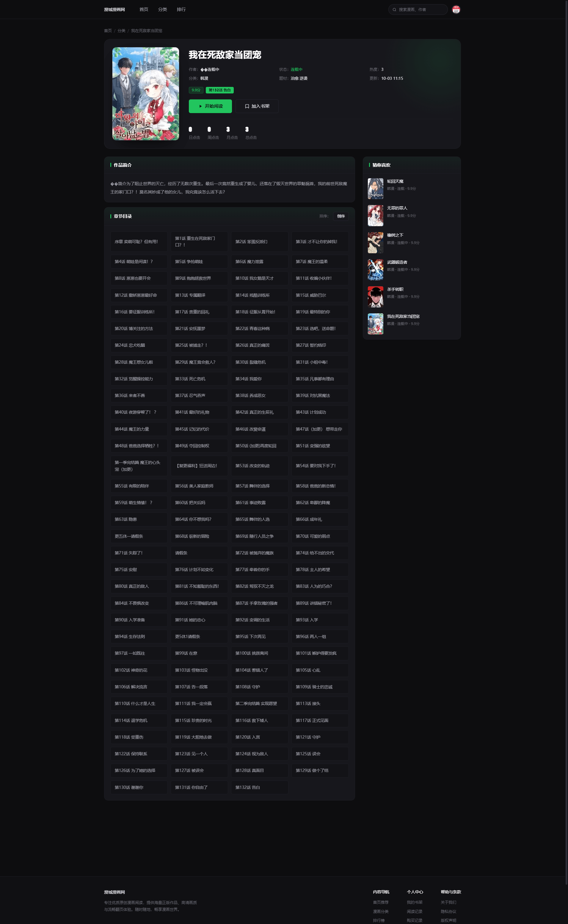Open chapter 第37话 忍气吞声

199,395
